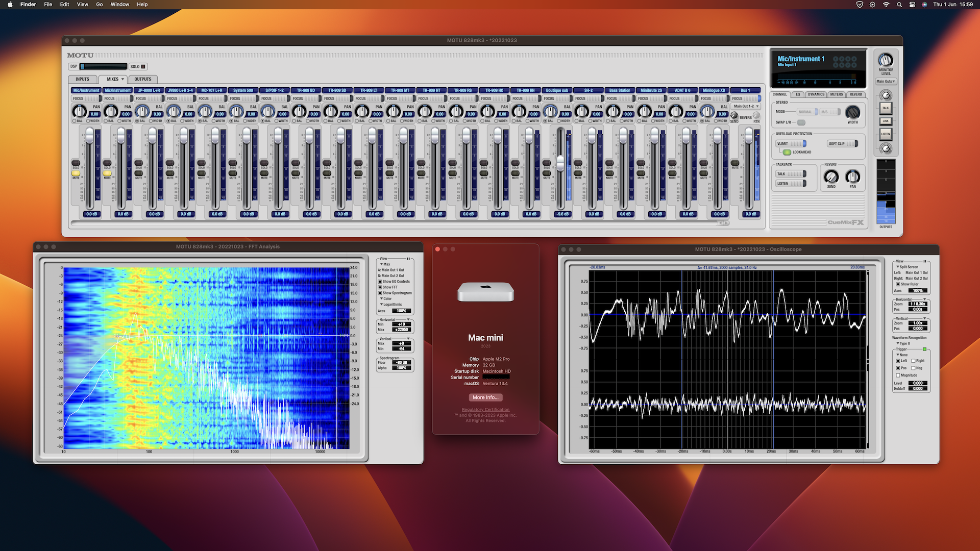Toggle the LOOKAHEAD switch
Screen dimensions: 980x551
(x=787, y=152)
